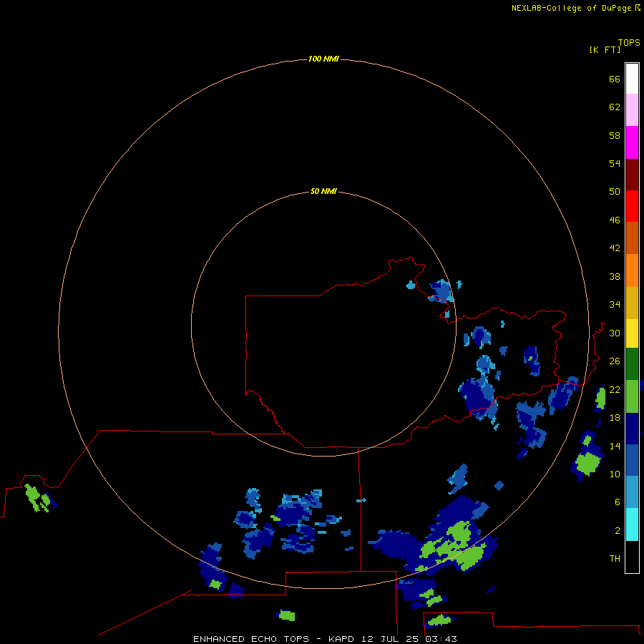644x644 pixels.
Task: Click the gold 34 kft legend swatch
Action: (x=632, y=303)
